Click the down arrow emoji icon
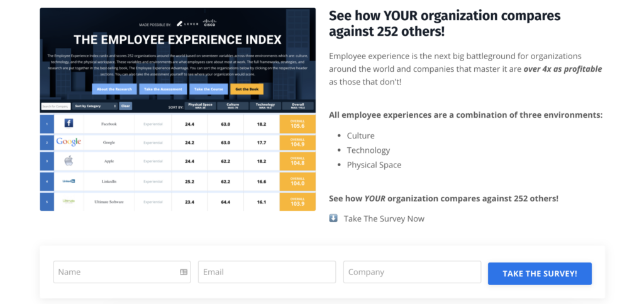 (x=333, y=218)
